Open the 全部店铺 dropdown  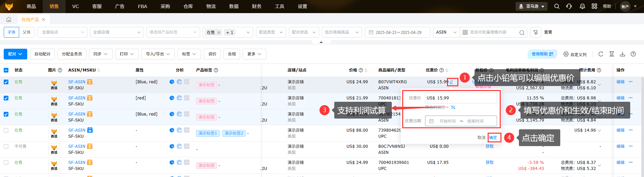[117, 32]
